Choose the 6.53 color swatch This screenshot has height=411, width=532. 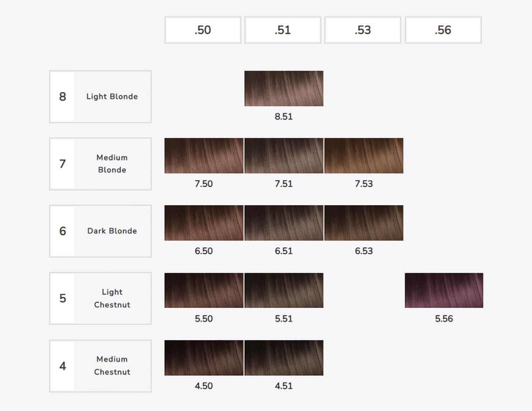[x=364, y=223]
